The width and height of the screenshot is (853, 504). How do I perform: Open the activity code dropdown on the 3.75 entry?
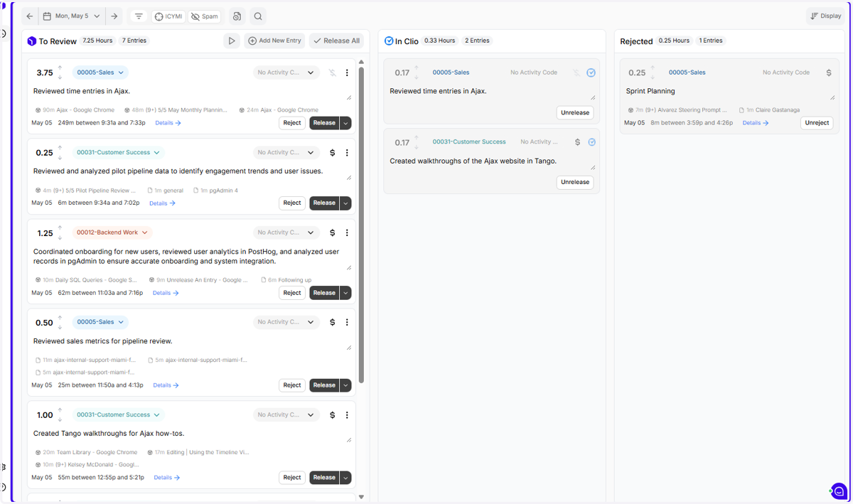coord(286,73)
